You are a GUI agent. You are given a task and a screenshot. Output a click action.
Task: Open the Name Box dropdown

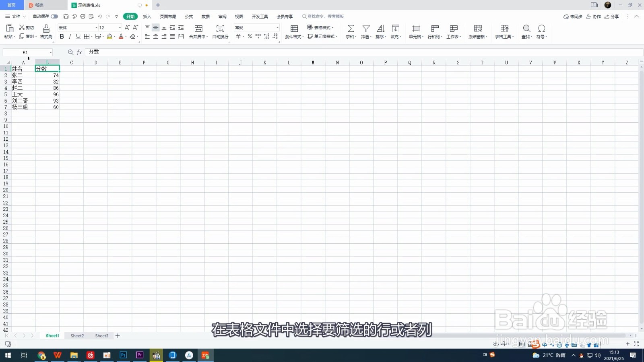click(x=50, y=52)
